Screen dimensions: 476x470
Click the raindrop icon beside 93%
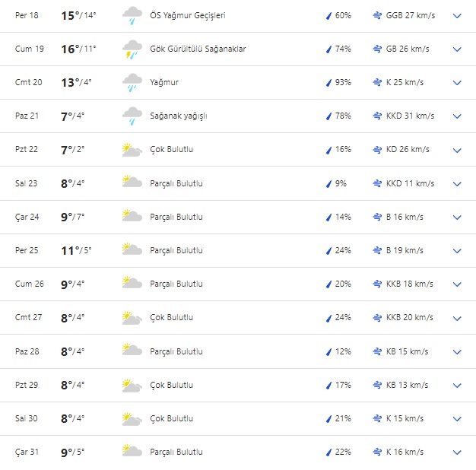coord(328,83)
